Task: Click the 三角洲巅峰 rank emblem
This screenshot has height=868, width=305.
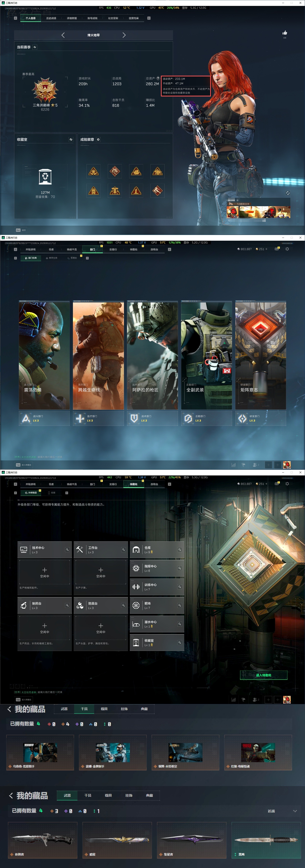Action: pos(45,90)
